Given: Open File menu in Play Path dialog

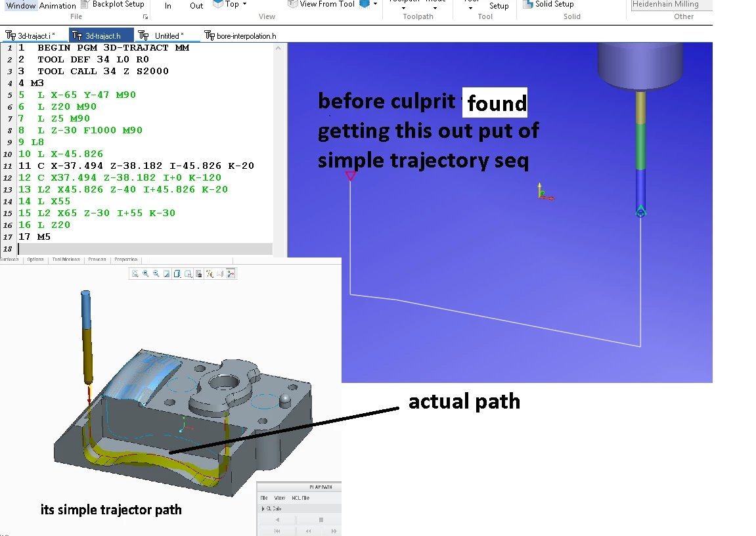Looking at the screenshot, I should click(264, 498).
